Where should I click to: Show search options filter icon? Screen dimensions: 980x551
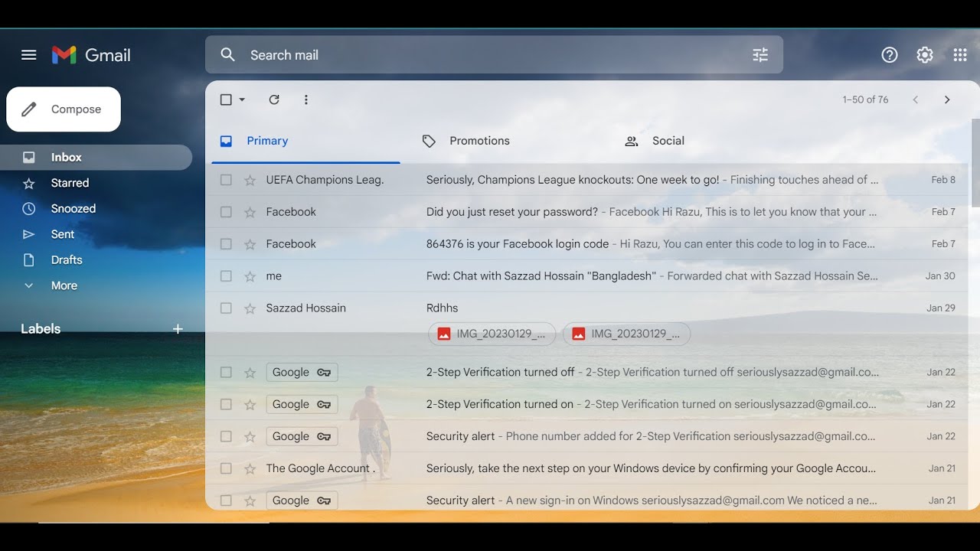click(x=760, y=55)
